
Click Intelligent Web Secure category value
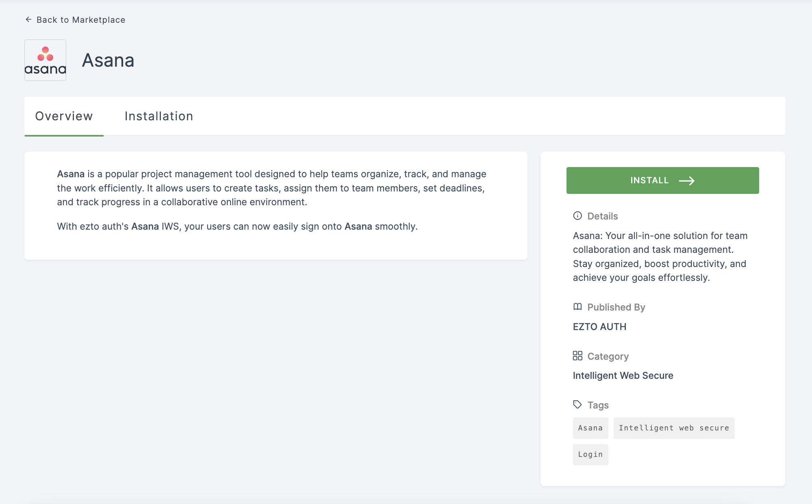tap(623, 376)
